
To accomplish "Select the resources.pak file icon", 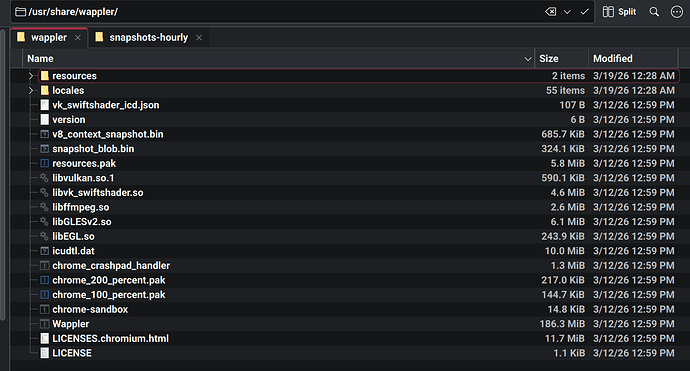I will tap(44, 163).
